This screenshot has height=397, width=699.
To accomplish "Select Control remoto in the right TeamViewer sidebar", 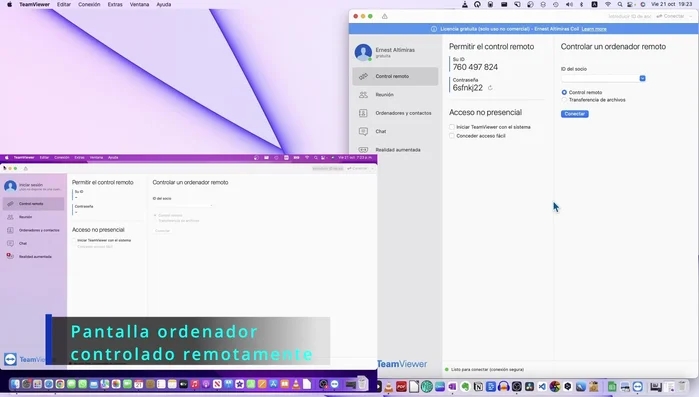I will [x=395, y=76].
